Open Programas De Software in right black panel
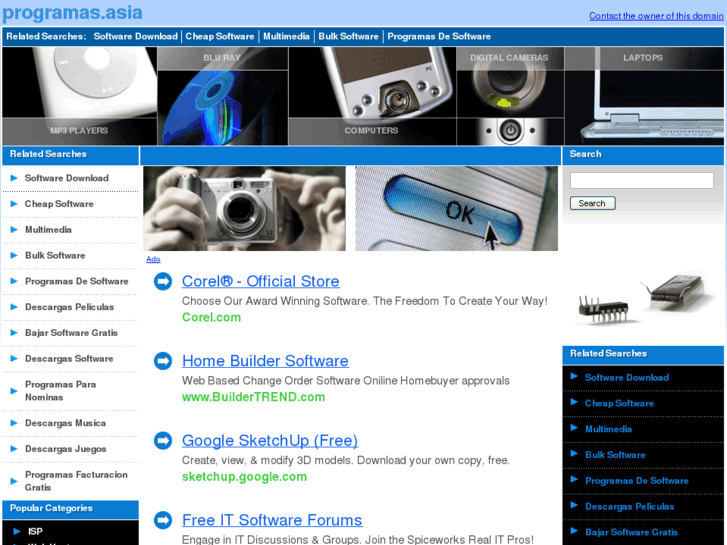 coord(637,481)
